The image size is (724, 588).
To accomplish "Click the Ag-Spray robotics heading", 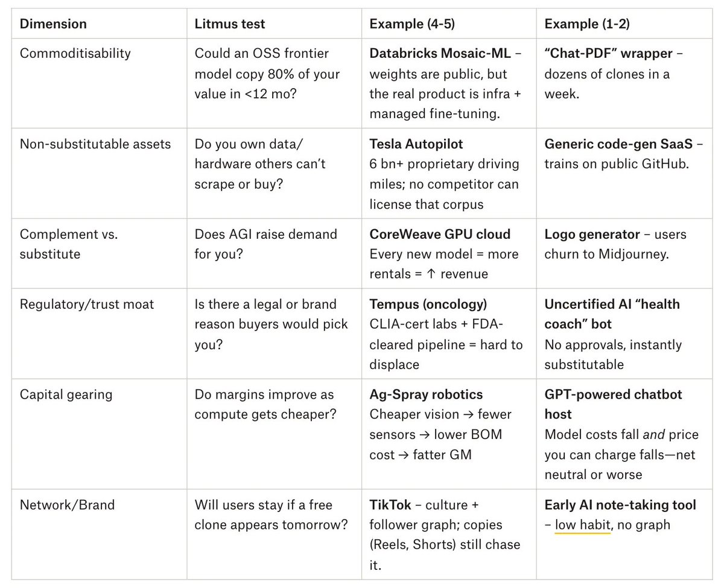I will point(426,394).
